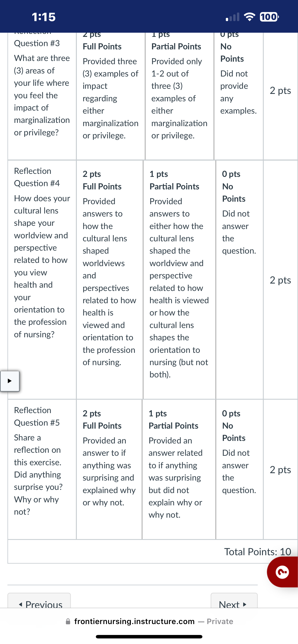Tap the frontiernursing.instructure.com address bar
Image resolution: width=298 pixels, height=644 pixels.
tap(149, 621)
